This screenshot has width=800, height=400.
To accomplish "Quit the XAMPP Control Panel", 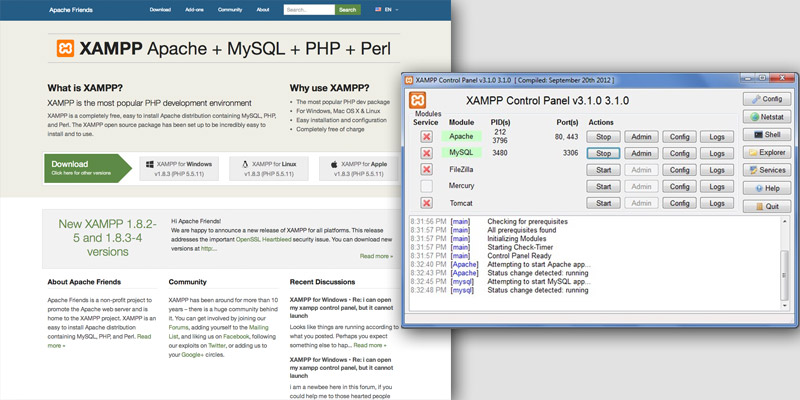I will (x=767, y=207).
